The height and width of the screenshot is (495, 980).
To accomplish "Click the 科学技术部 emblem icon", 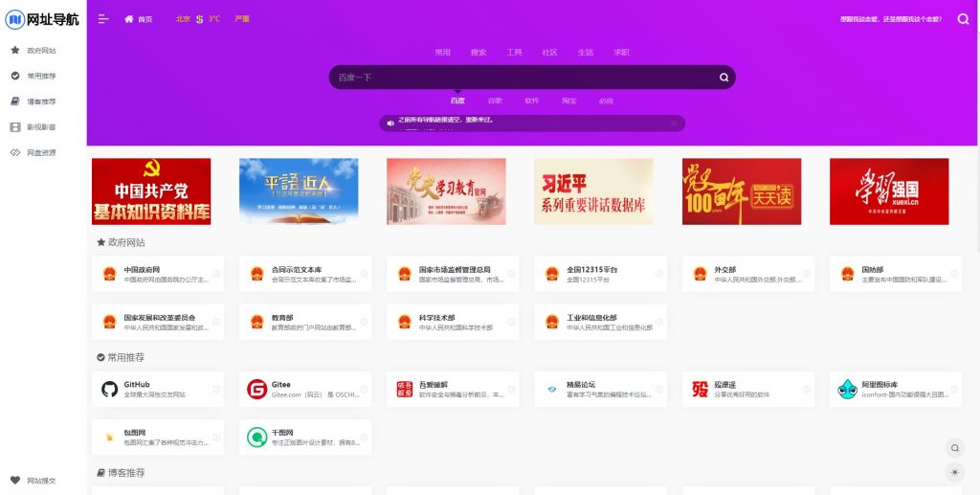I will click(405, 322).
